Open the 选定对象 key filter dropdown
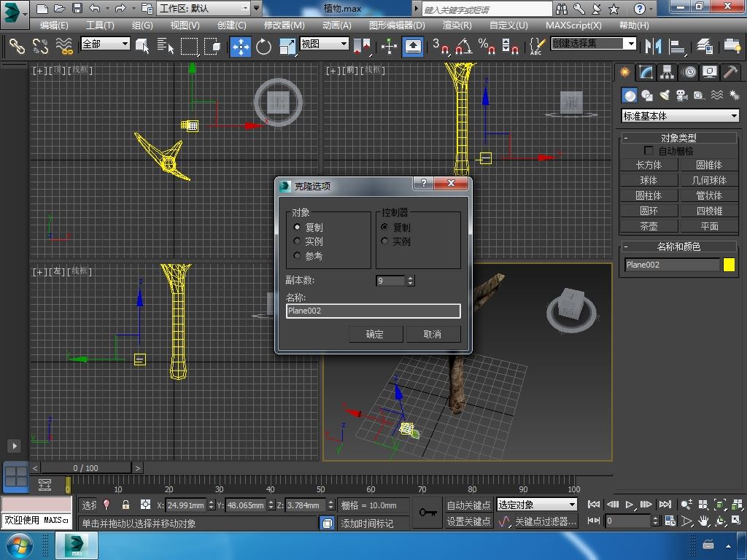The image size is (747, 560). click(x=537, y=505)
